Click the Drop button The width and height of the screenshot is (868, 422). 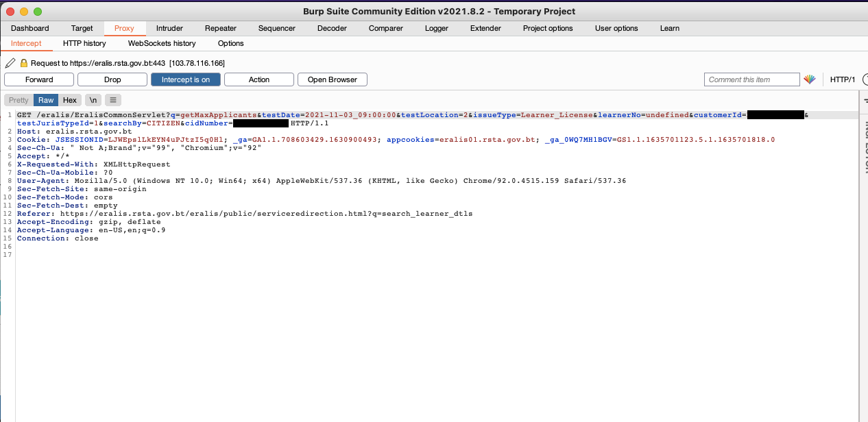(x=112, y=79)
